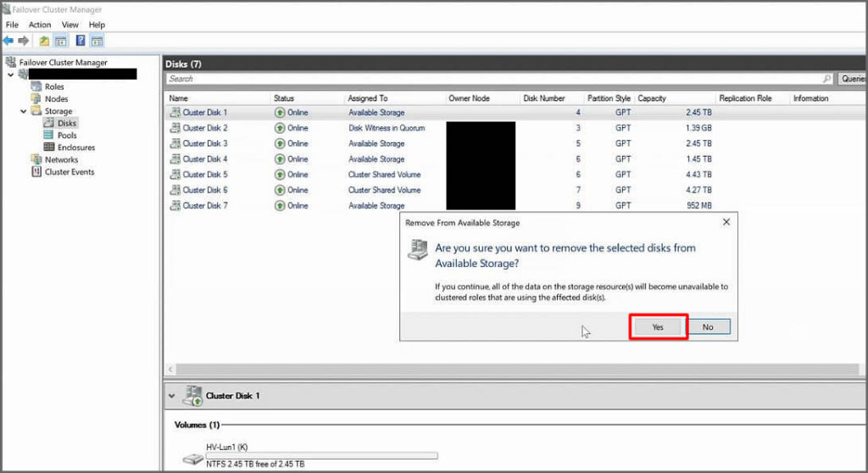
Task: Click the Cluster Disk 7 row icon
Action: tap(175, 205)
